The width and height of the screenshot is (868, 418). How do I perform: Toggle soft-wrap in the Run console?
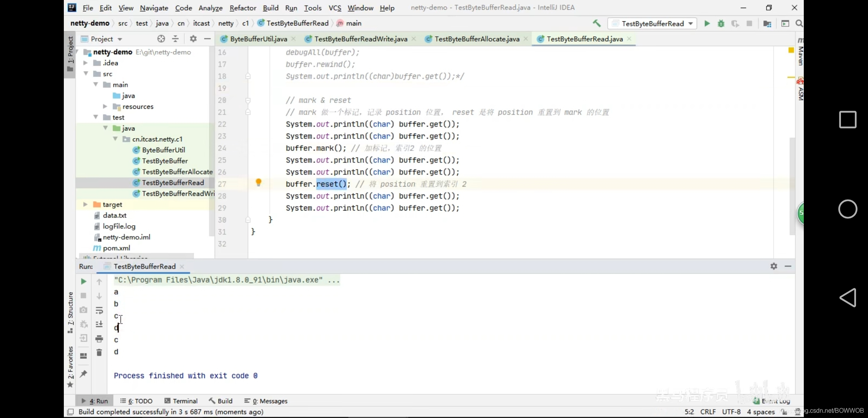[x=99, y=310]
